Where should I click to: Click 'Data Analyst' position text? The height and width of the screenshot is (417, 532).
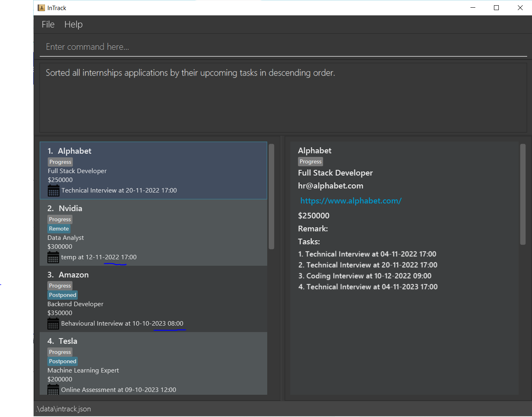pos(66,238)
